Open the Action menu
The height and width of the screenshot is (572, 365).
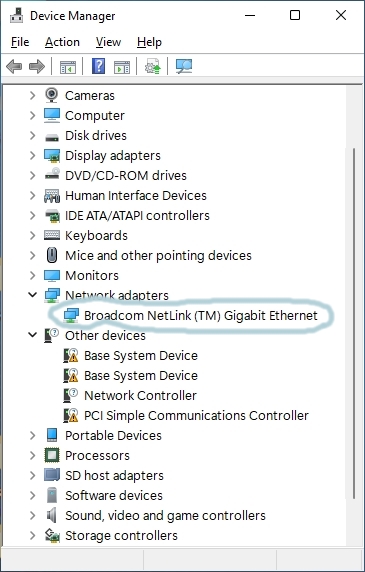62,42
